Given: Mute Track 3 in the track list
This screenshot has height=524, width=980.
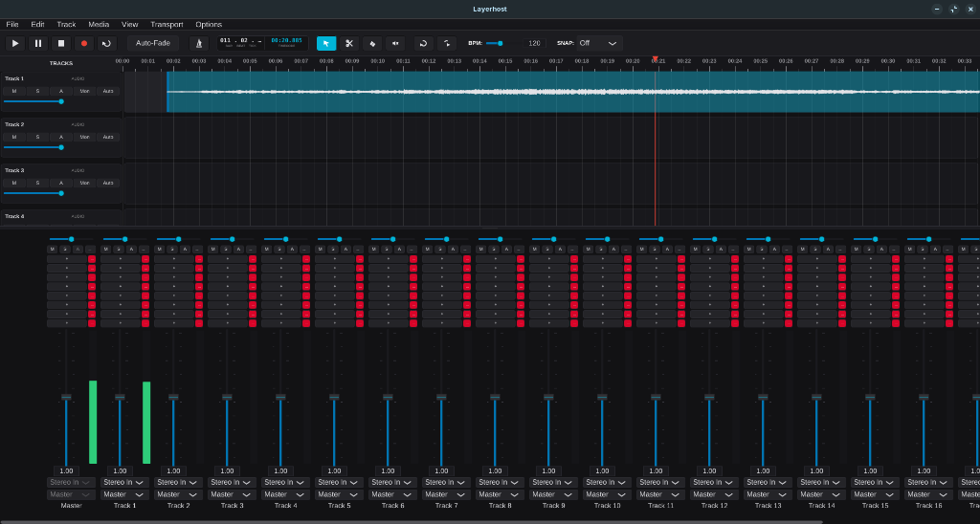Looking at the screenshot, I should click(x=14, y=183).
